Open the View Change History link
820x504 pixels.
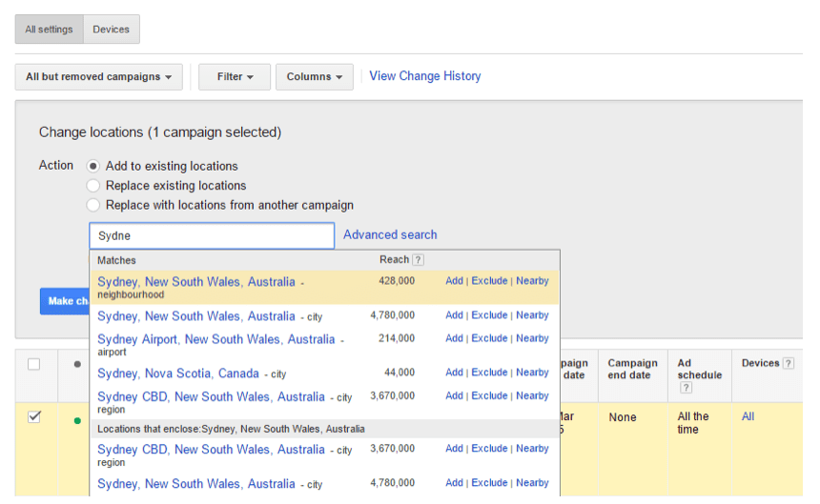(424, 76)
